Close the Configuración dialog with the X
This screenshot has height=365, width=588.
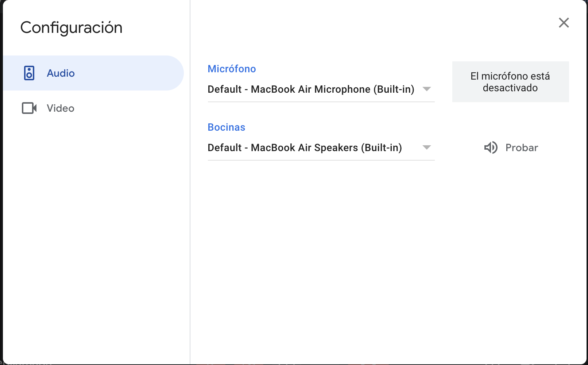[x=564, y=23]
